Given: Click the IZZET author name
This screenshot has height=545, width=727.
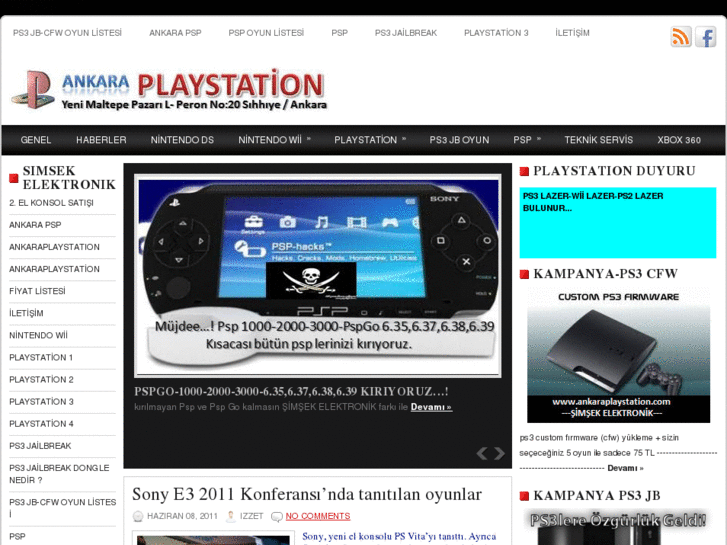Looking at the screenshot, I should click(x=251, y=516).
